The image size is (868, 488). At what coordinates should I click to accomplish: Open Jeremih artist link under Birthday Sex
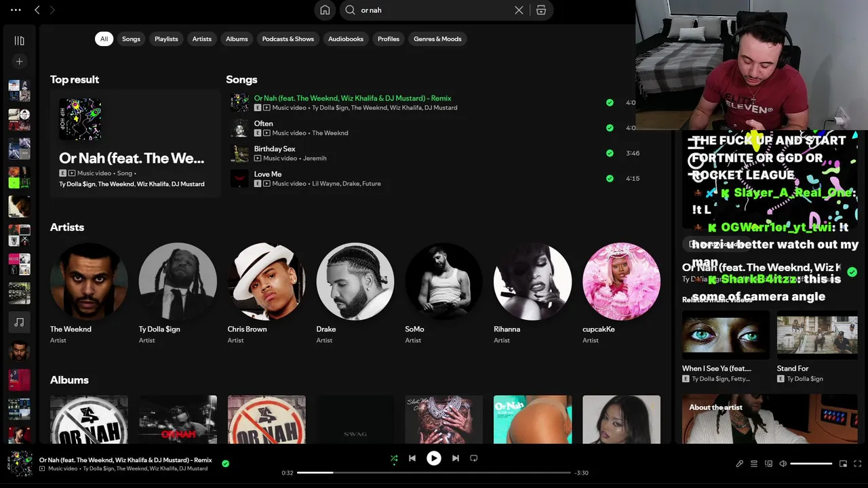(x=315, y=158)
